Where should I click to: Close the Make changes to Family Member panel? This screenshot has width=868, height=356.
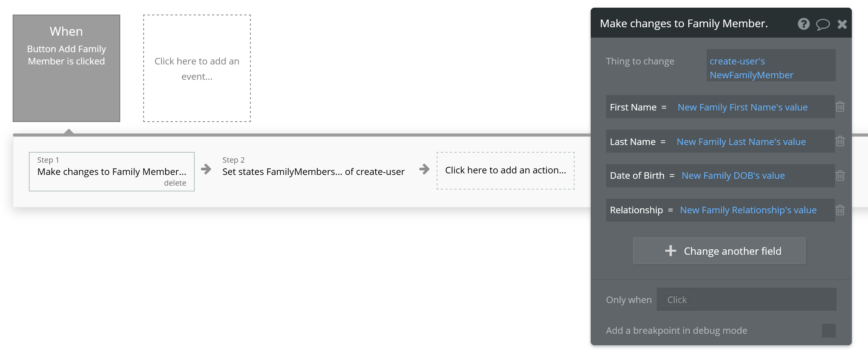coord(842,25)
